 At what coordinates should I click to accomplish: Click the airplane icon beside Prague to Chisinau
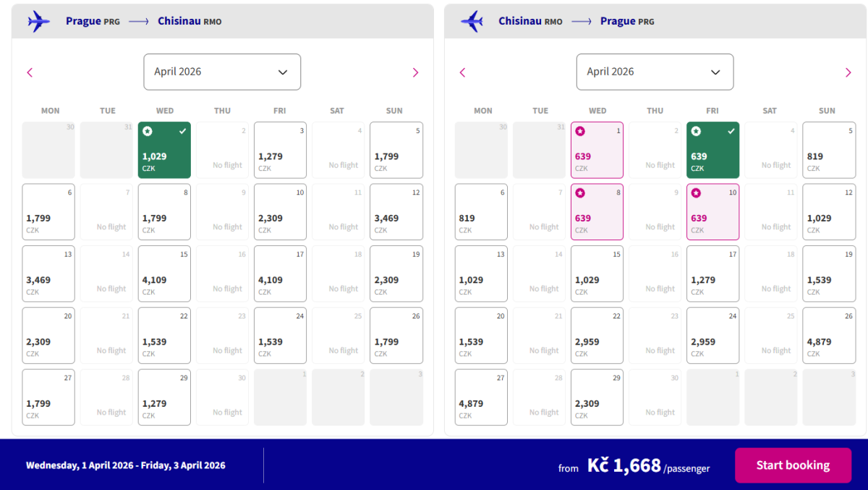38,21
